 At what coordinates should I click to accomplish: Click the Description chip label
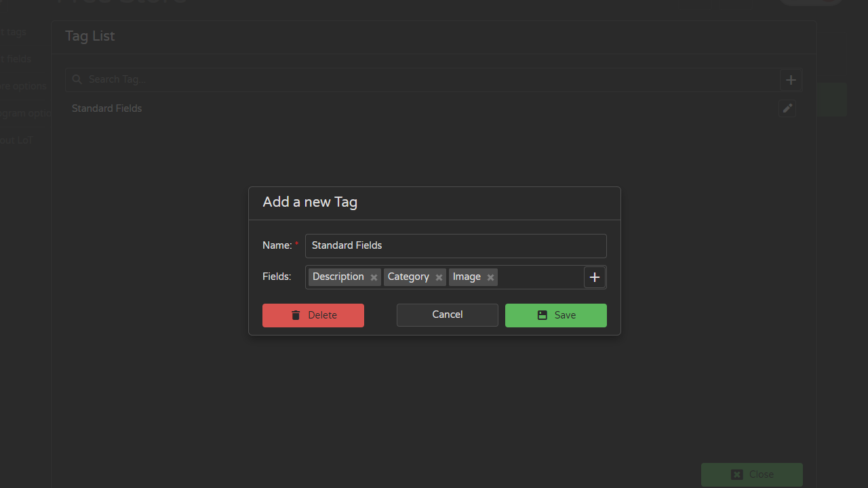tap(338, 277)
